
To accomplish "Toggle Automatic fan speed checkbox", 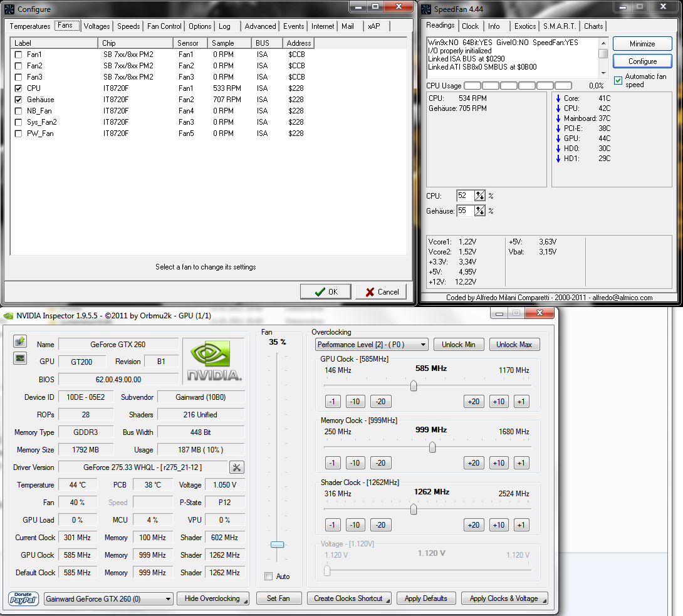I will 618,81.
